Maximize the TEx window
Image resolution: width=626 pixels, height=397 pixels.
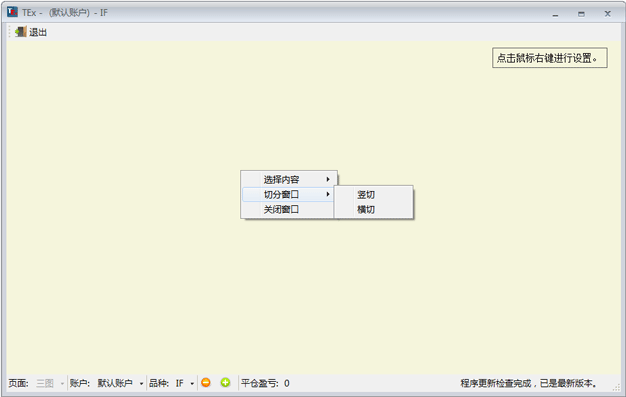point(581,14)
